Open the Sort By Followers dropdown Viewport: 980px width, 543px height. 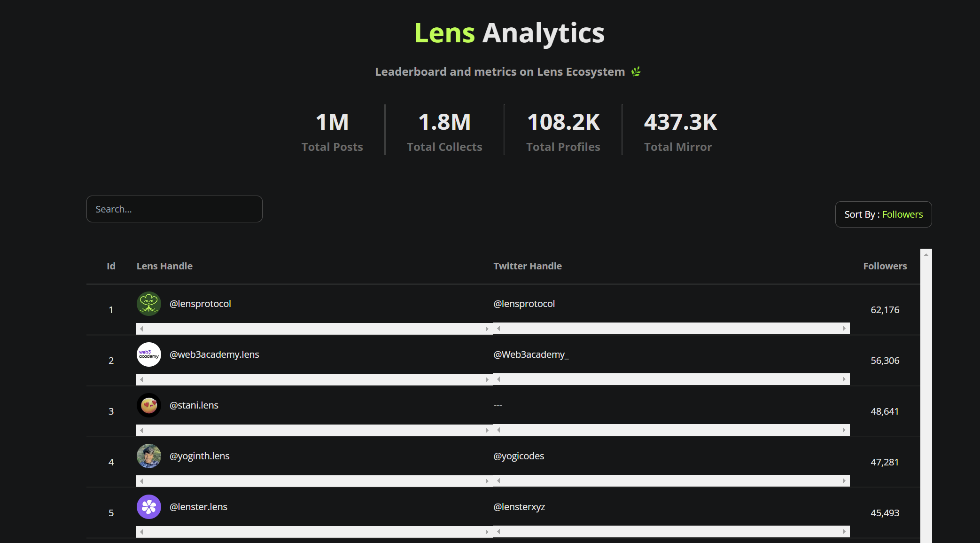click(883, 214)
